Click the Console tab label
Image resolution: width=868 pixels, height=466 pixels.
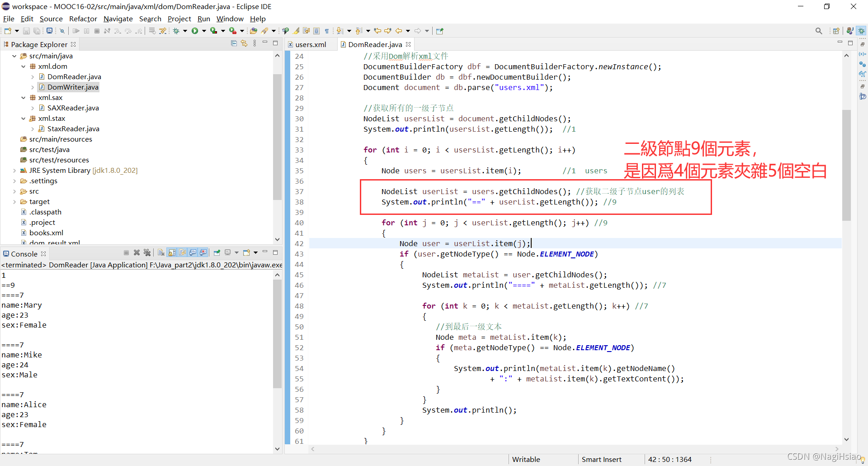coord(24,254)
